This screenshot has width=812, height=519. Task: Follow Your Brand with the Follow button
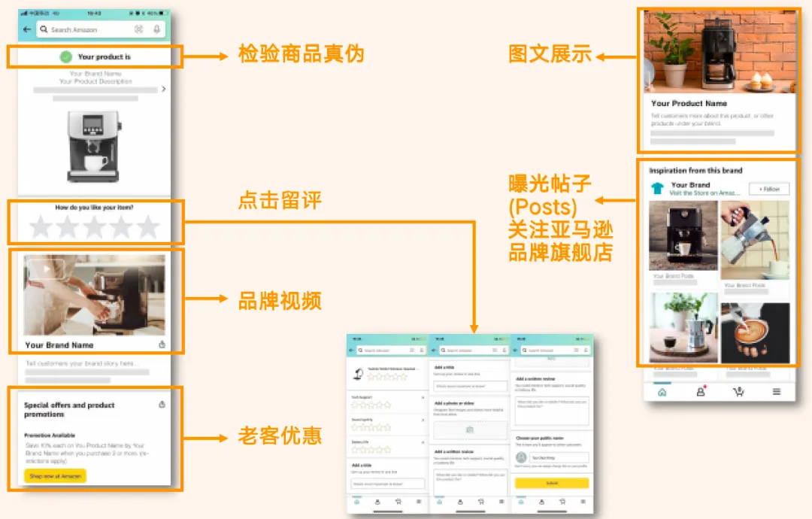[769, 189]
